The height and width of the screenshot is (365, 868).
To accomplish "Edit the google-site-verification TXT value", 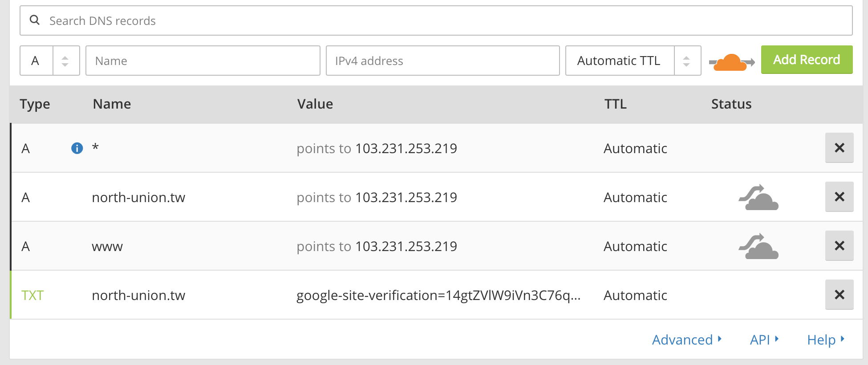I will click(438, 295).
